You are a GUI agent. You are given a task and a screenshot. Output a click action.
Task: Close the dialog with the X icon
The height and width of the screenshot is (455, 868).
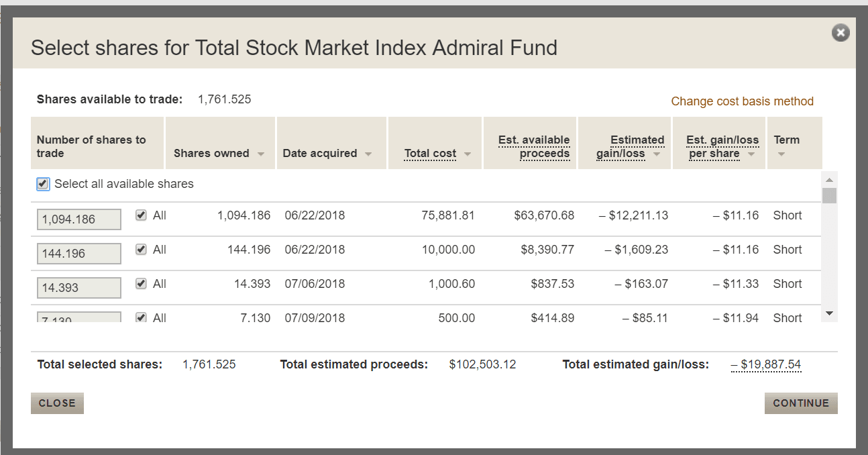(x=840, y=32)
